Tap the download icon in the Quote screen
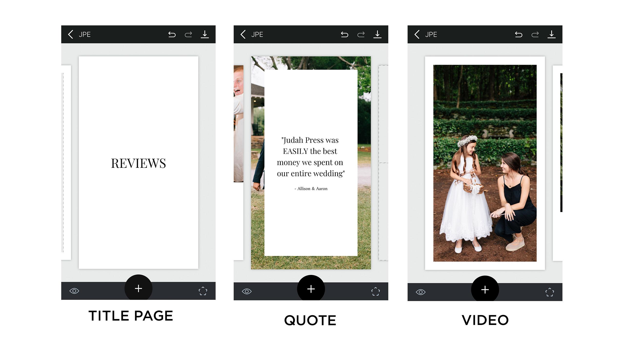The width and height of the screenshot is (621, 364). point(377,34)
